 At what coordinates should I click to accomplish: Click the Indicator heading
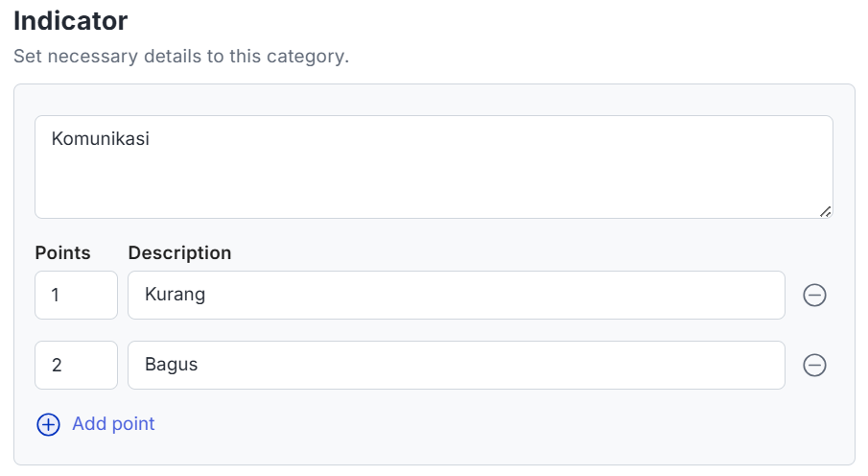[71, 20]
